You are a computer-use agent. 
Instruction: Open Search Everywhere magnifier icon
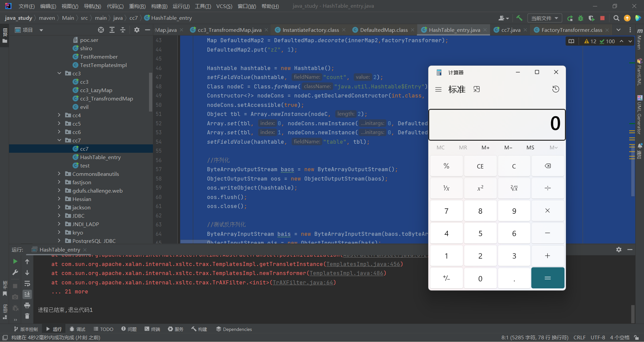pyautogui.click(x=616, y=18)
